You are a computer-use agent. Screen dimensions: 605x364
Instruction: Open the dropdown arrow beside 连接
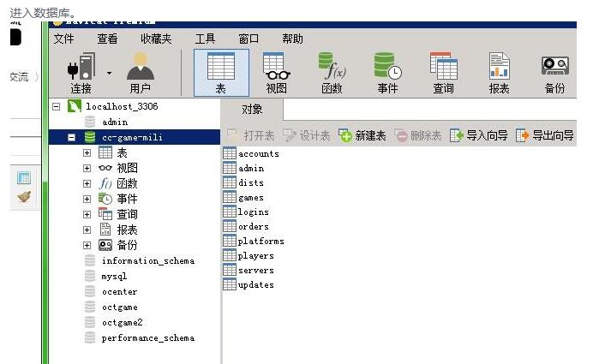pos(109,74)
